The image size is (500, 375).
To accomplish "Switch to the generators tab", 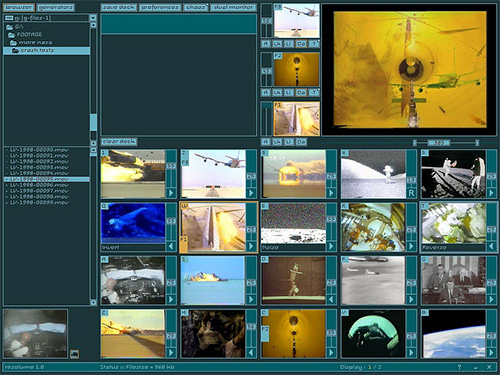I will pyautogui.click(x=55, y=7).
